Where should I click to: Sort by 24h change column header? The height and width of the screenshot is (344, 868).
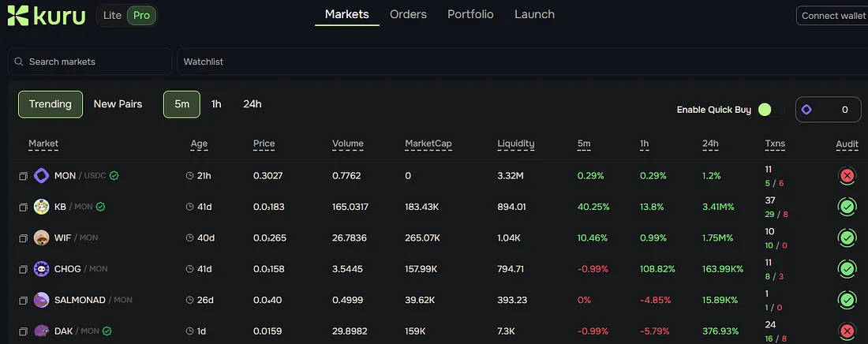pos(711,144)
